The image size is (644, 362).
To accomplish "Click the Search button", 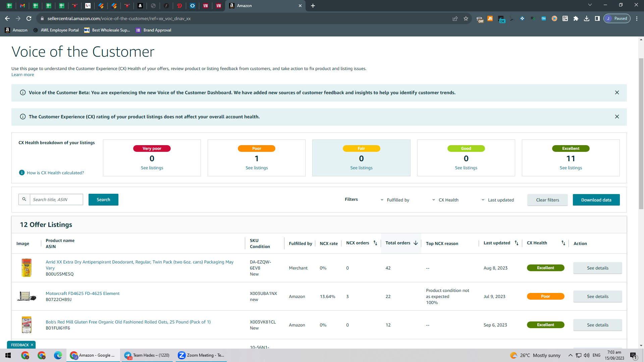I will pyautogui.click(x=103, y=199).
